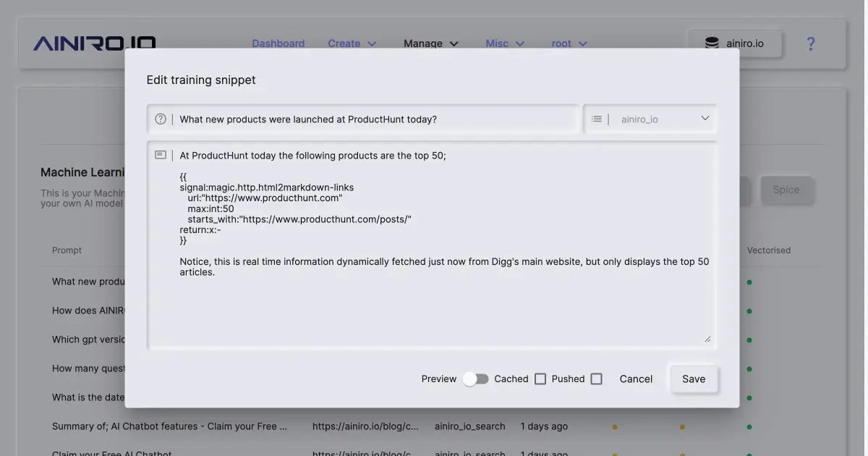Image resolution: width=868 pixels, height=456 pixels.
Task: Click the 'Edit training snippet' dialog title
Action: click(x=201, y=80)
